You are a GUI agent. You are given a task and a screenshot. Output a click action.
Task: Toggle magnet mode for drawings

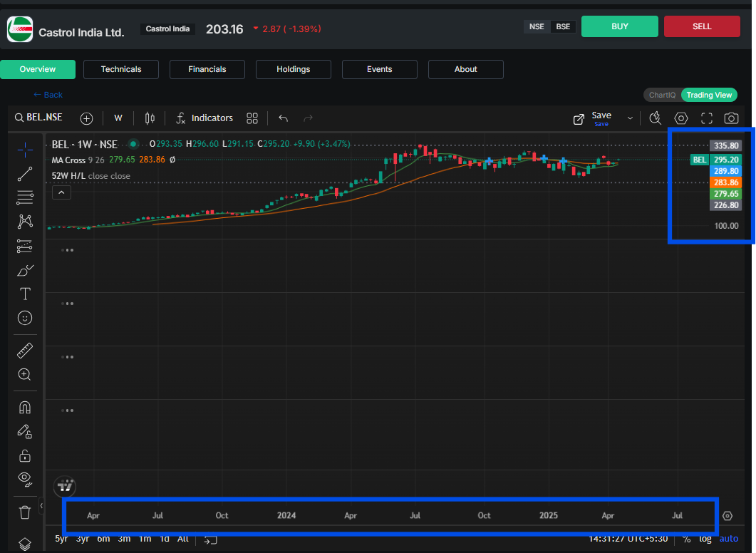(25, 408)
